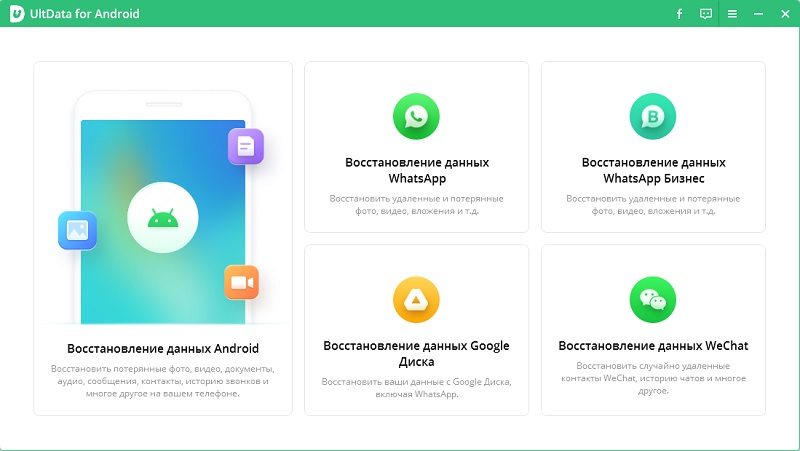The image size is (800, 451).
Task: Click the green WhatsApp icon
Action: click(x=416, y=117)
